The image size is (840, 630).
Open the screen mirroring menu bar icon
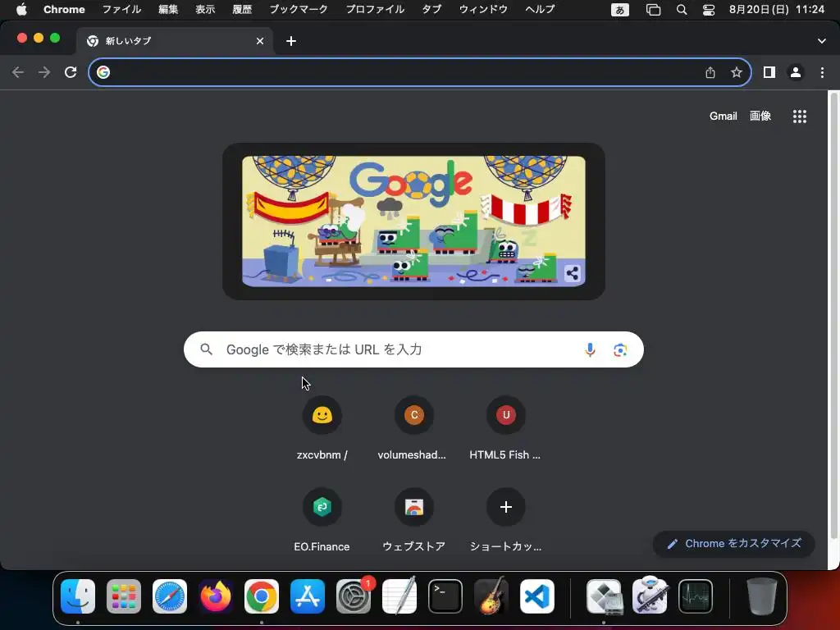(x=653, y=10)
